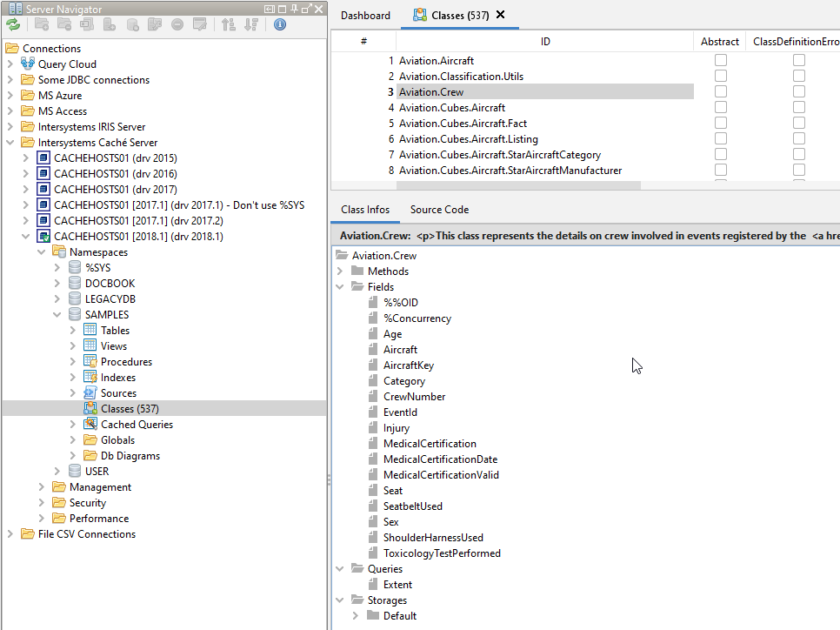Click the blue info icon in navigator toolbar
This screenshot has height=630, width=840.
click(280, 25)
